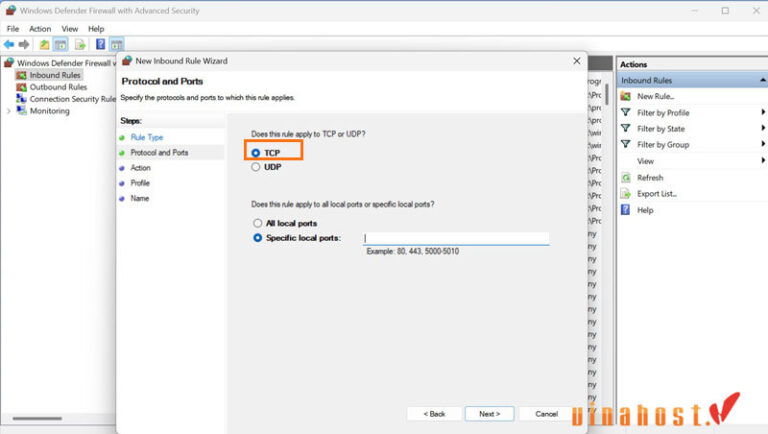This screenshot has width=768, height=434.
Task: Click the Windows Defender Firewall root node icon
Action: [9, 63]
